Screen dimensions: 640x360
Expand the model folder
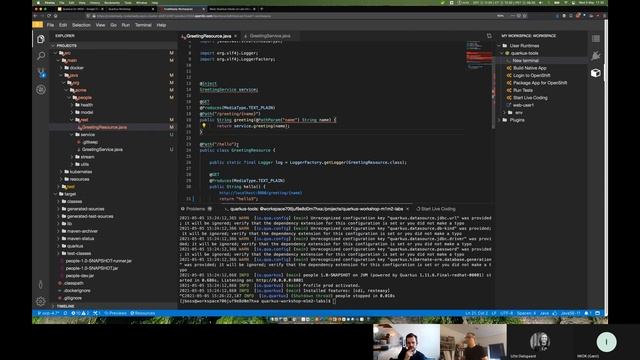(87, 112)
